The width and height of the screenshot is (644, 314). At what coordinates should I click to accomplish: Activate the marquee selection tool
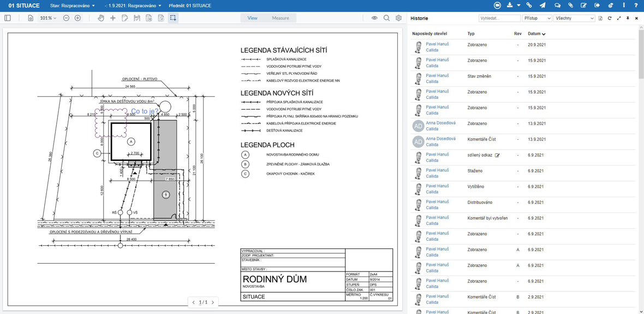point(174,18)
